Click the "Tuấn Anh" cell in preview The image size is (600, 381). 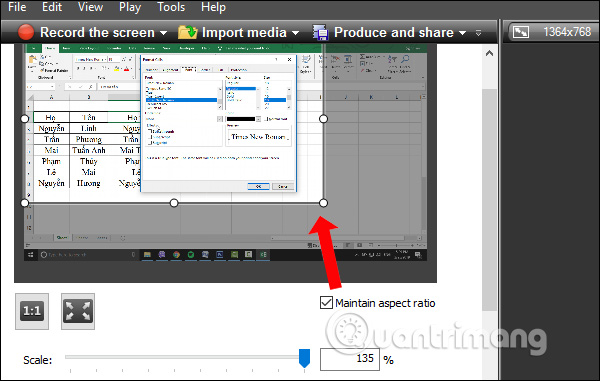88,150
